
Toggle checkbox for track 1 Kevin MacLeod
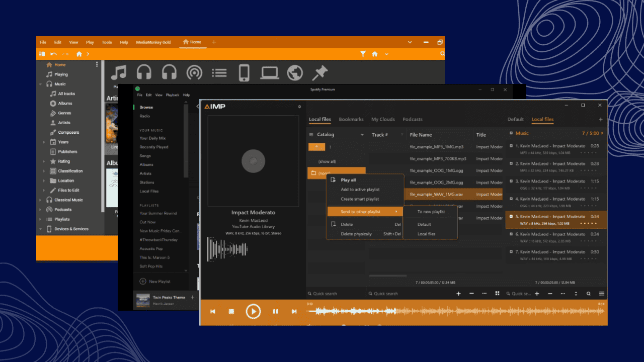[x=511, y=146]
